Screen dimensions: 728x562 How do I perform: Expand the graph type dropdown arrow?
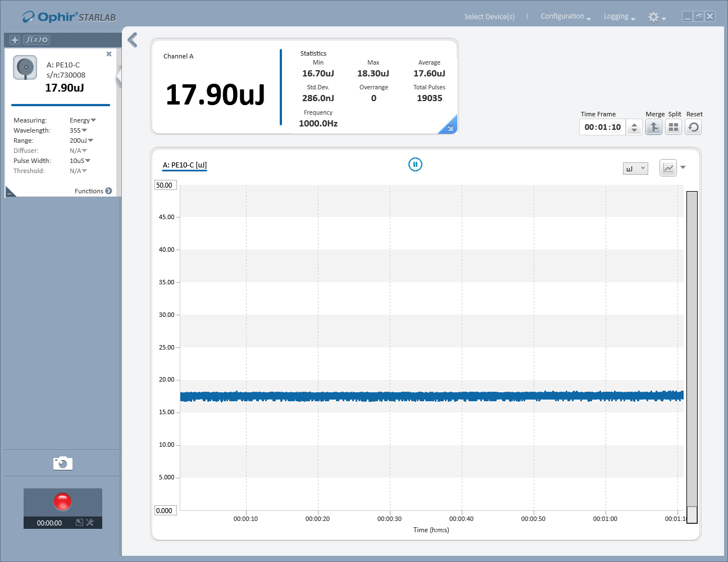coord(683,167)
